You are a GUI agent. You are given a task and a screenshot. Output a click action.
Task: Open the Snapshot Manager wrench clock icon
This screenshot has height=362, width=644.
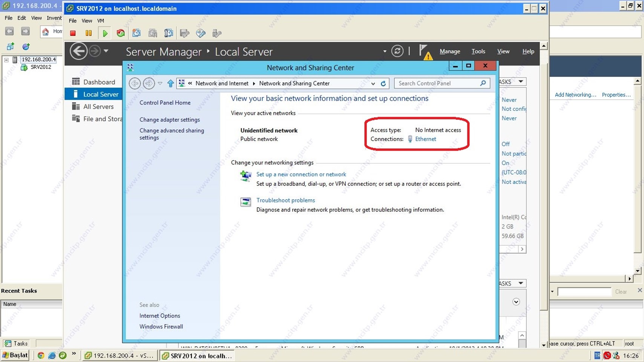point(169,33)
